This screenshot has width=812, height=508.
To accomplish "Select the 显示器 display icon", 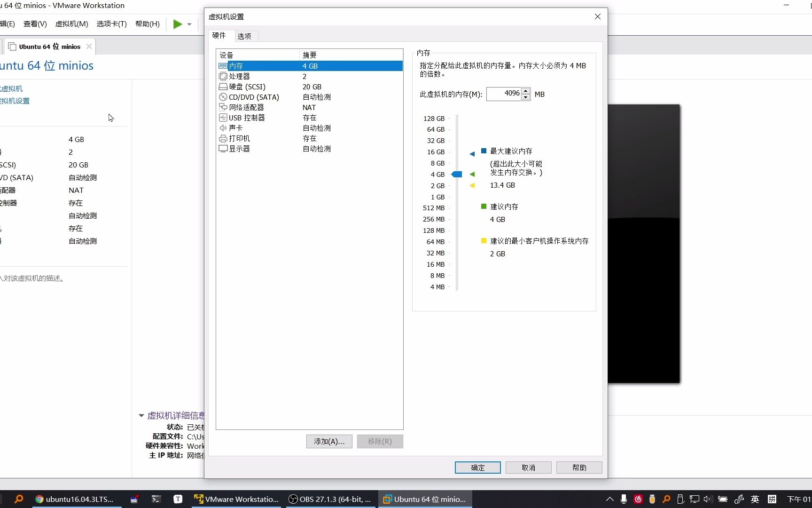I will 223,149.
